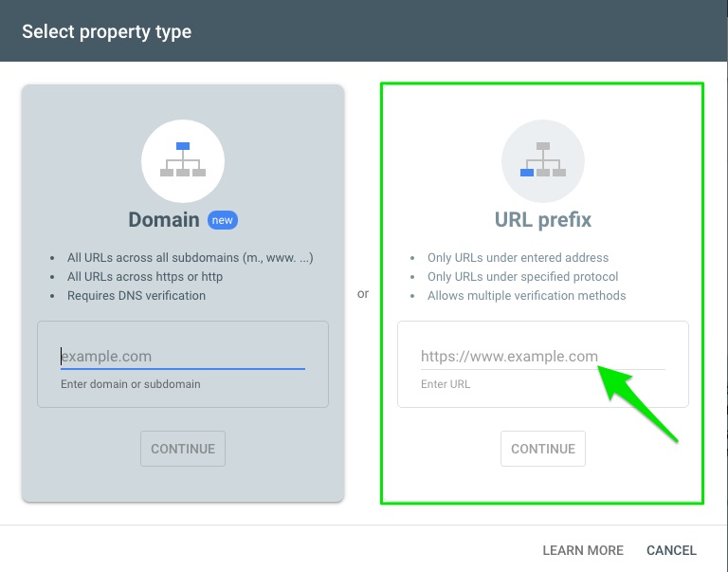The image size is (728, 572).
Task: Click the Domain property hierarchy icon
Action: [183, 160]
